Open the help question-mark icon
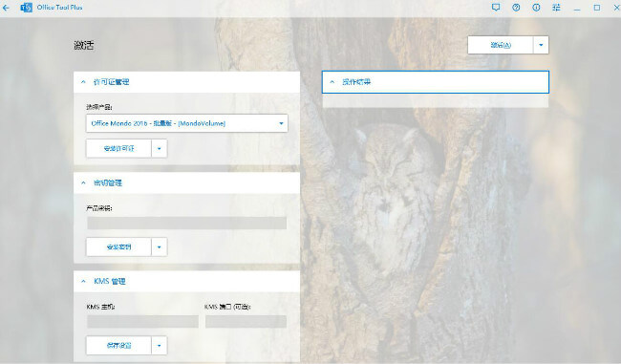Screen dimensions: 621x364 tap(516, 8)
